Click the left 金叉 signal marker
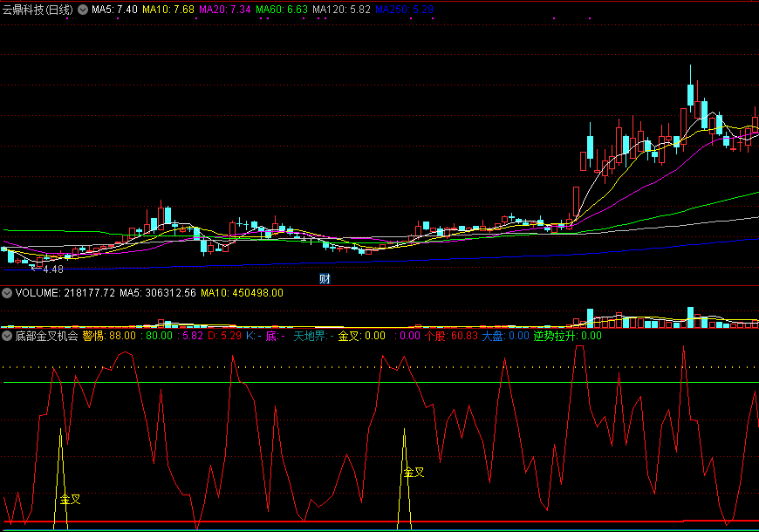Viewport: 759px width, 532px height. click(70, 499)
